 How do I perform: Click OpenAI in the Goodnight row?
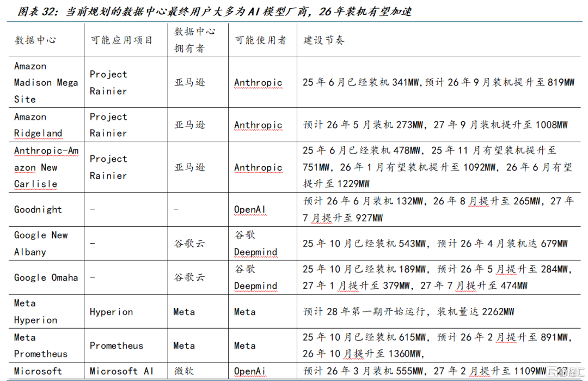251,210
